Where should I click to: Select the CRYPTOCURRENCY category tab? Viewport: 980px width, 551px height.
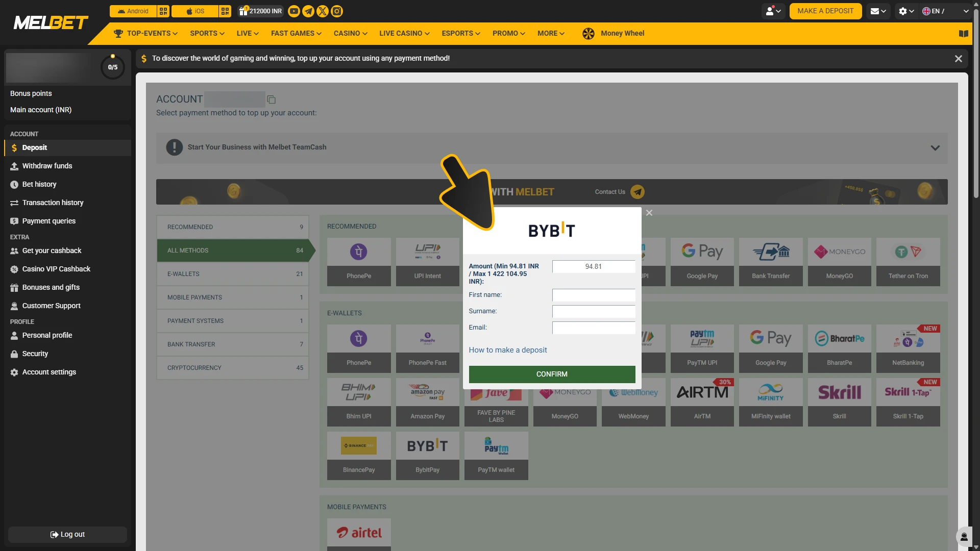click(233, 368)
